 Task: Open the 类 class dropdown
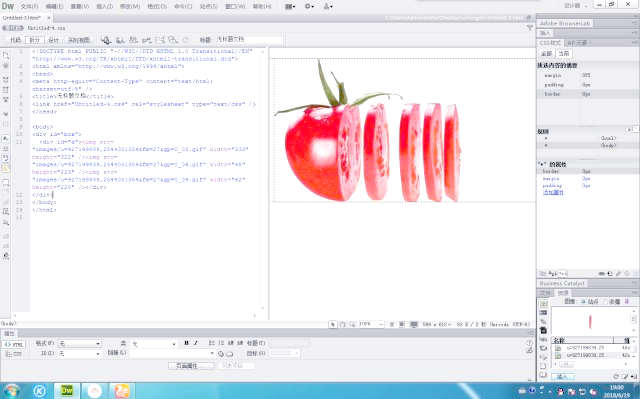tap(153, 344)
